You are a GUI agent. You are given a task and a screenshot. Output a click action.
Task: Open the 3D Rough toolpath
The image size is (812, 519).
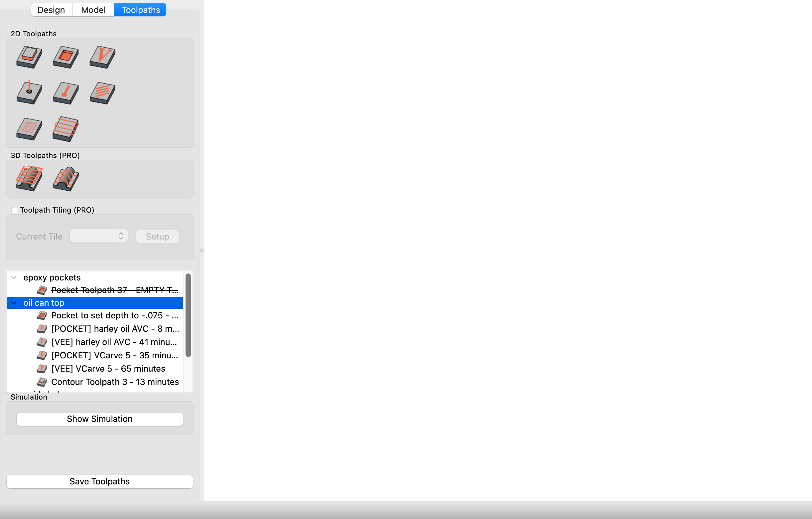[29, 179]
